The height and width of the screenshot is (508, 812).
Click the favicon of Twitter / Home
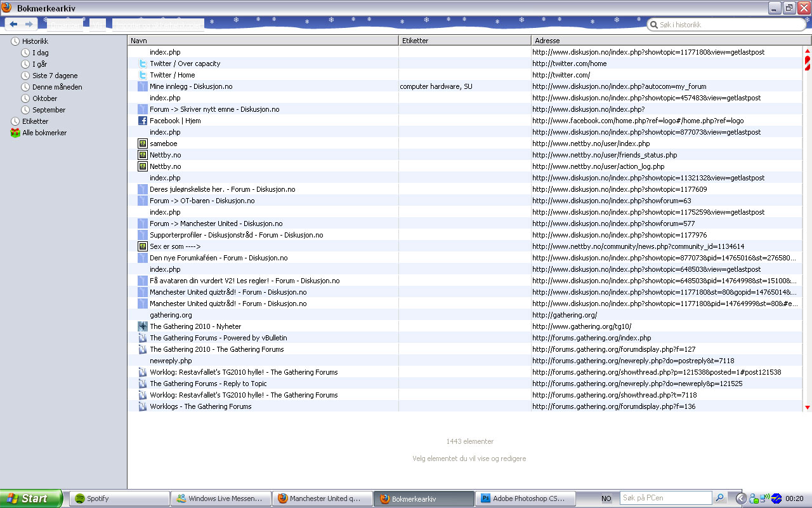click(x=143, y=75)
